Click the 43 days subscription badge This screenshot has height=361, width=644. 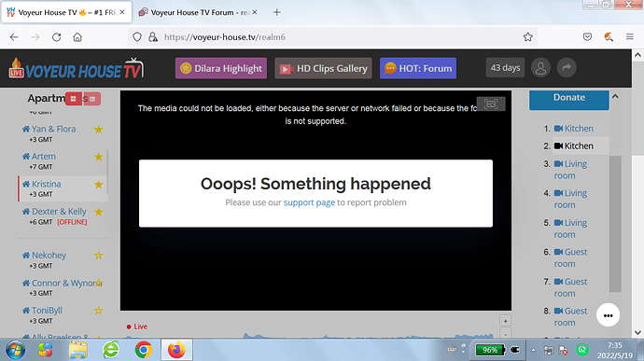click(x=505, y=68)
